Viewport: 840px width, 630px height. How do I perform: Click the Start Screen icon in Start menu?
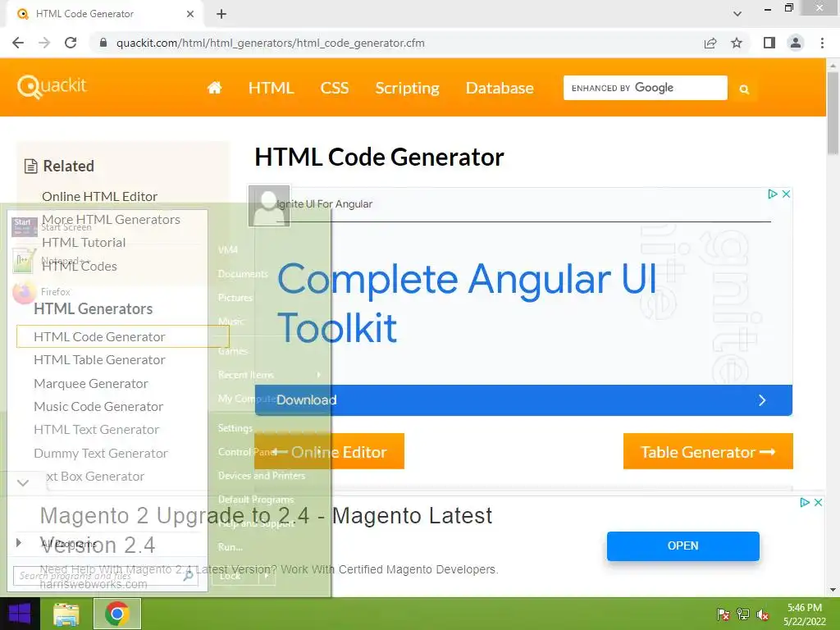[24, 226]
